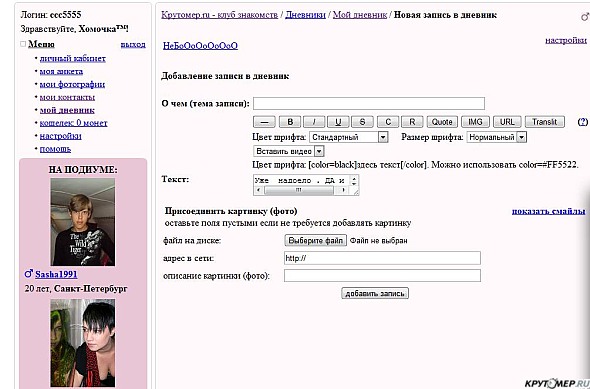Toggle the checkbox beside Меню
Image resolution: width=590 pixels, height=389 pixels.
click(x=23, y=44)
